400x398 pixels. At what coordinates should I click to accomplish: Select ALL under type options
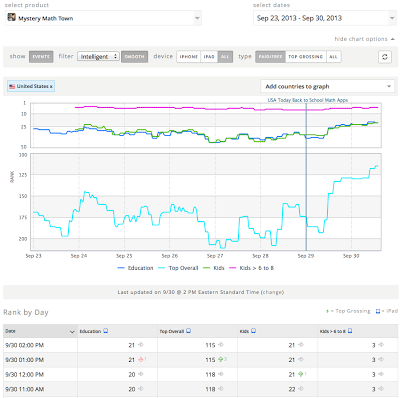pos(333,57)
